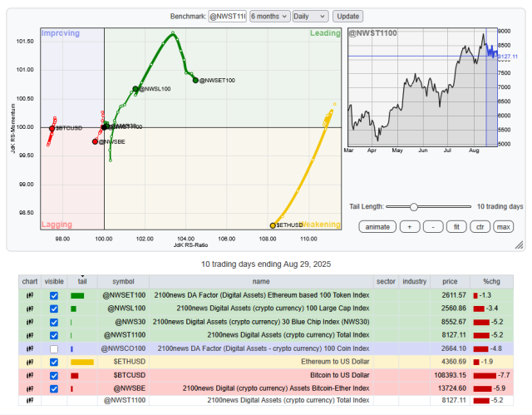This screenshot has height=415, width=532.
Task: Sort table by %chg column header
Action: coord(491,281)
